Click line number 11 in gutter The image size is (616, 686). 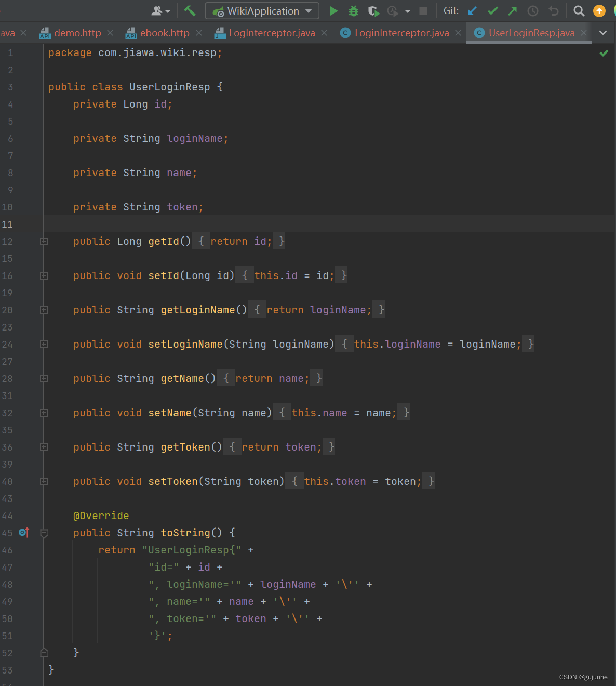[x=7, y=224]
